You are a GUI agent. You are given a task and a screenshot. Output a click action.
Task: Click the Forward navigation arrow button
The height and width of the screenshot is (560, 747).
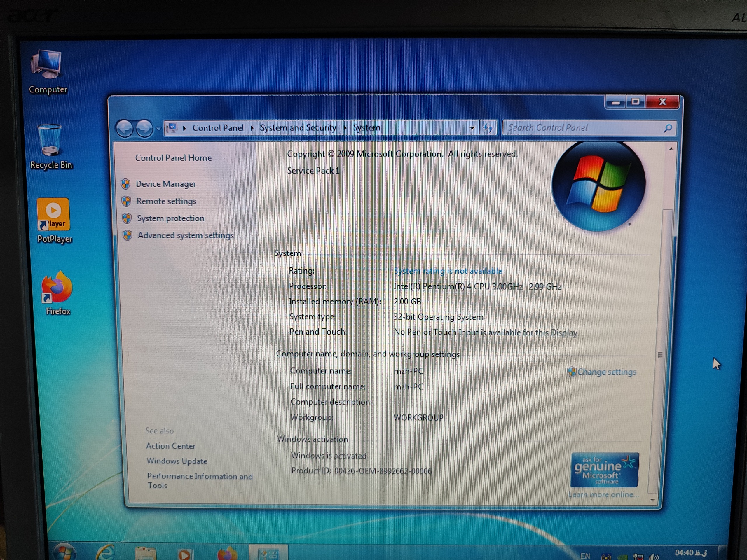pos(144,129)
